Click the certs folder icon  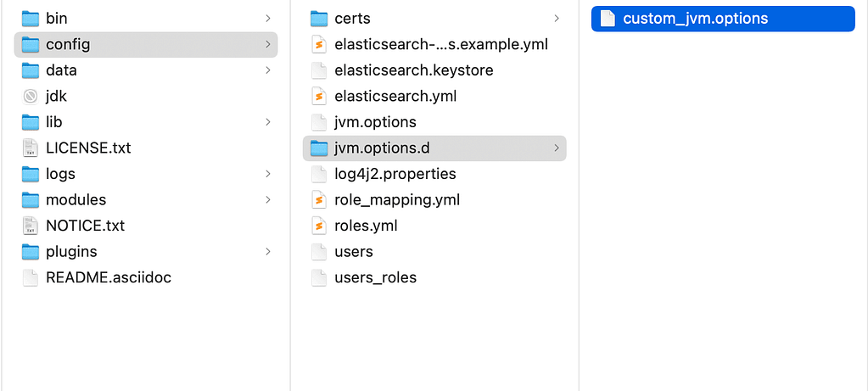pos(319,19)
